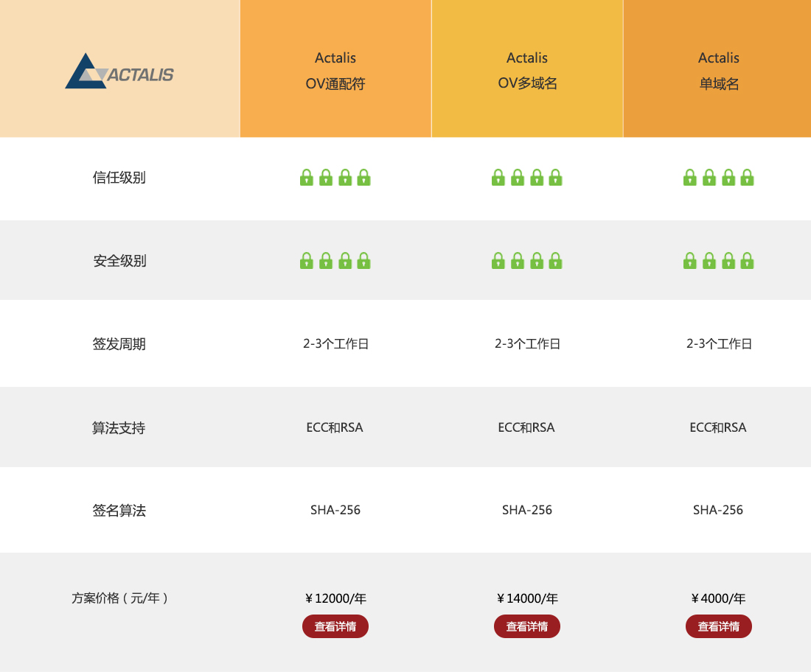811x672 pixels.
Task: Click the ¥14000/年 price
Action: (x=528, y=598)
